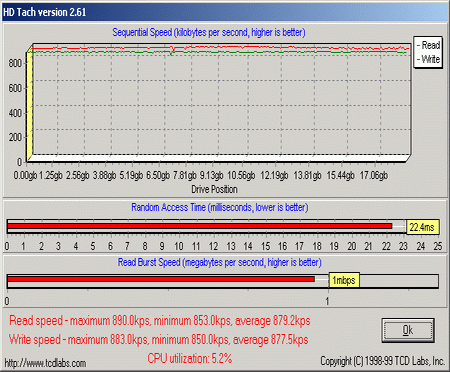Click the Read speed statistics line
This screenshot has height=372, width=450.
pyautogui.click(x=160, y=321)
